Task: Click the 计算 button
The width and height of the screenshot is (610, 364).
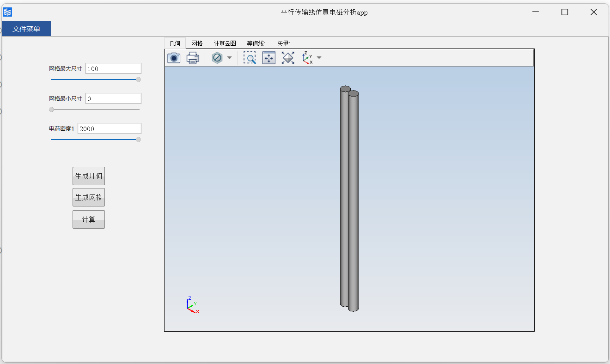Action: (89, 219)
